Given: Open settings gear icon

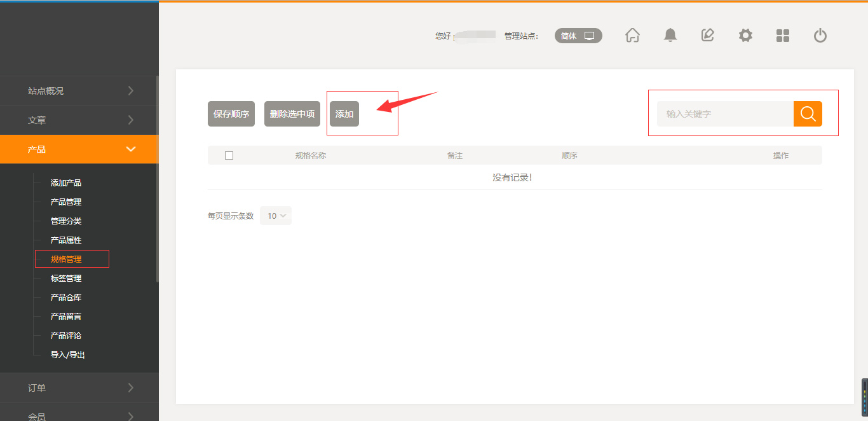Looking at the screenshot, I should [745, 36].
